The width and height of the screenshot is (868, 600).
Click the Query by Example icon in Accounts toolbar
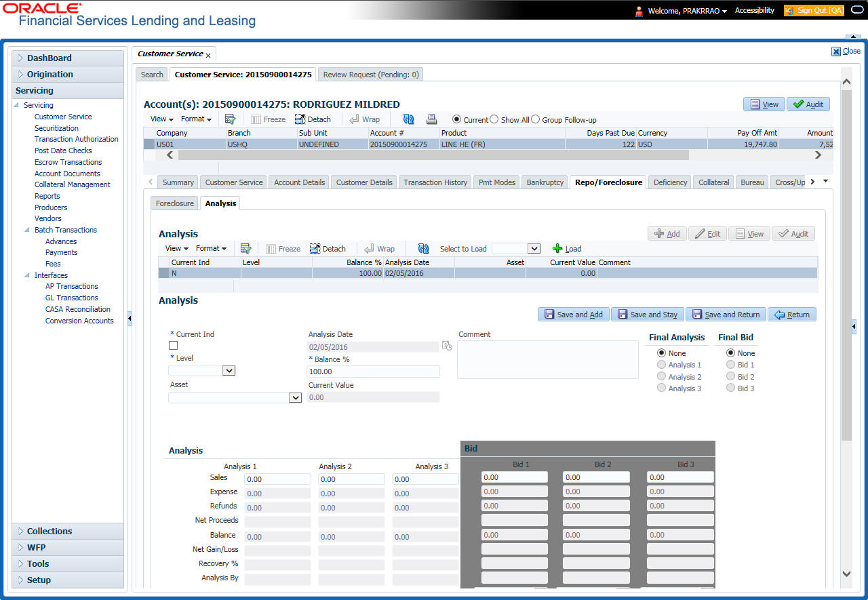tap(231, 119)
